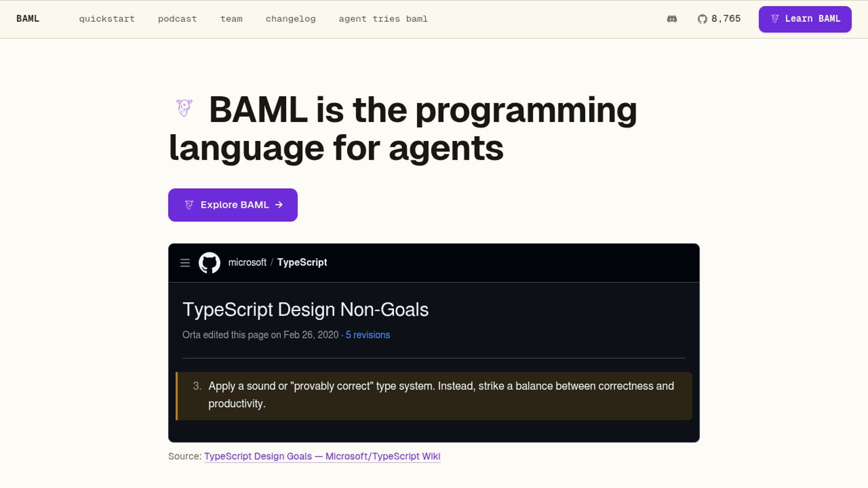Click the Learn BAML button
The height and width of the screenshot is (488, 868).
(x=805, y=19)
